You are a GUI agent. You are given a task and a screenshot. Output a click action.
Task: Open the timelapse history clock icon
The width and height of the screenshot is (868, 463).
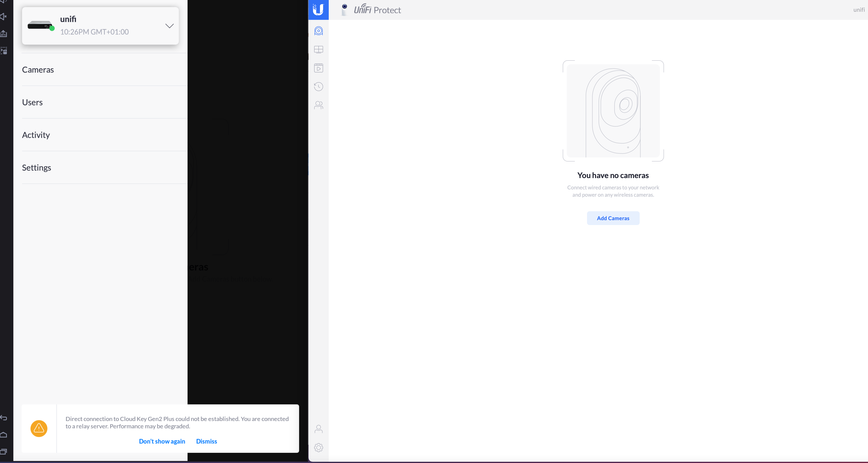318,87
